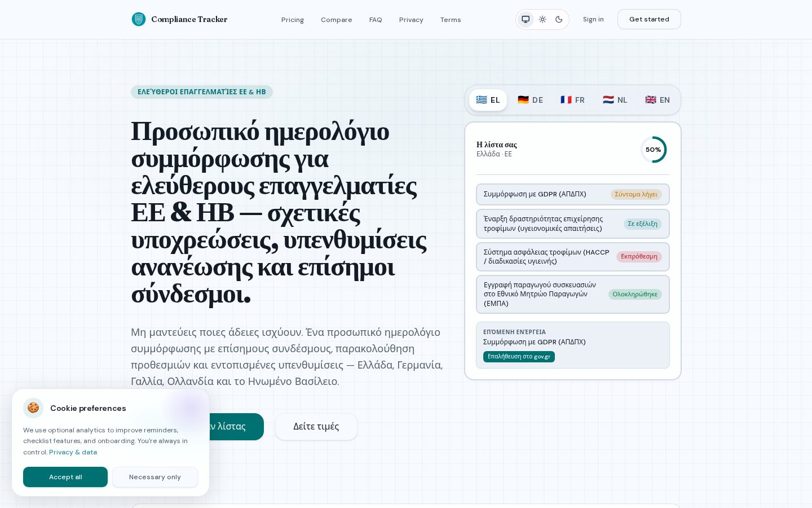Click the ΕΠΌΜΕΝΗ ΕΝΈΡΓΕΙΑ label
812x508 pixels.
[514, 332]
